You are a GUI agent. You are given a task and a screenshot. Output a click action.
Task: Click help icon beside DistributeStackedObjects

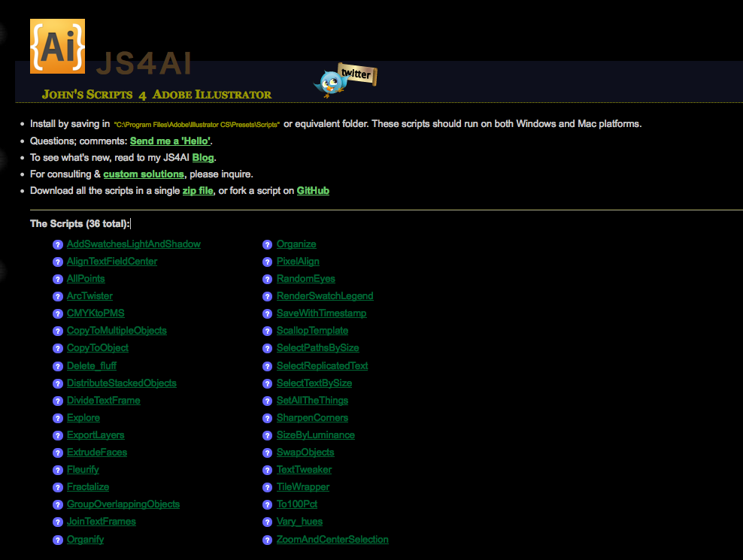coord(58,384)
